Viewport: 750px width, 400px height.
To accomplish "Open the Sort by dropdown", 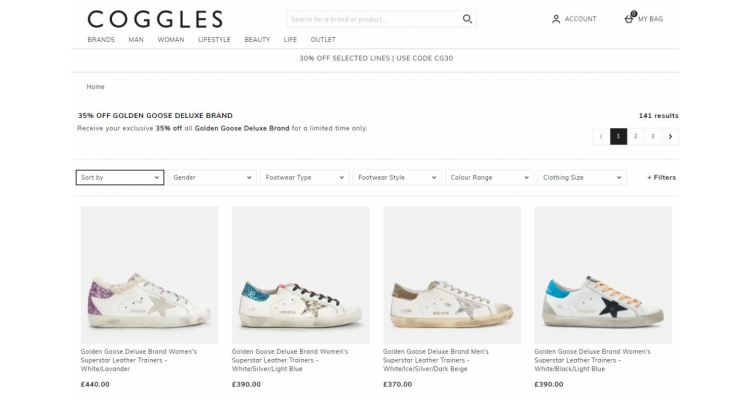I will [x=120, y=178].
